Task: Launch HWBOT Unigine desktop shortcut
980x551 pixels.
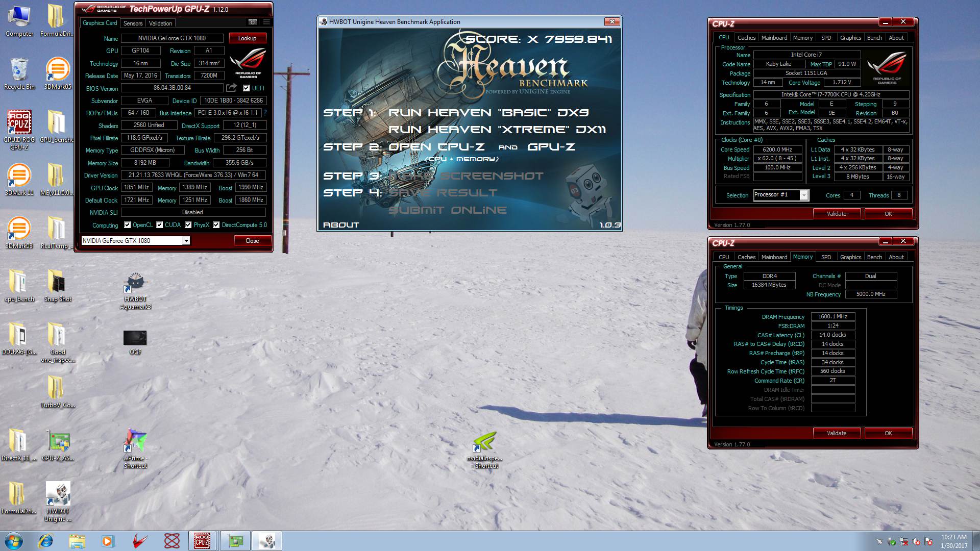Action: point(58,502)
